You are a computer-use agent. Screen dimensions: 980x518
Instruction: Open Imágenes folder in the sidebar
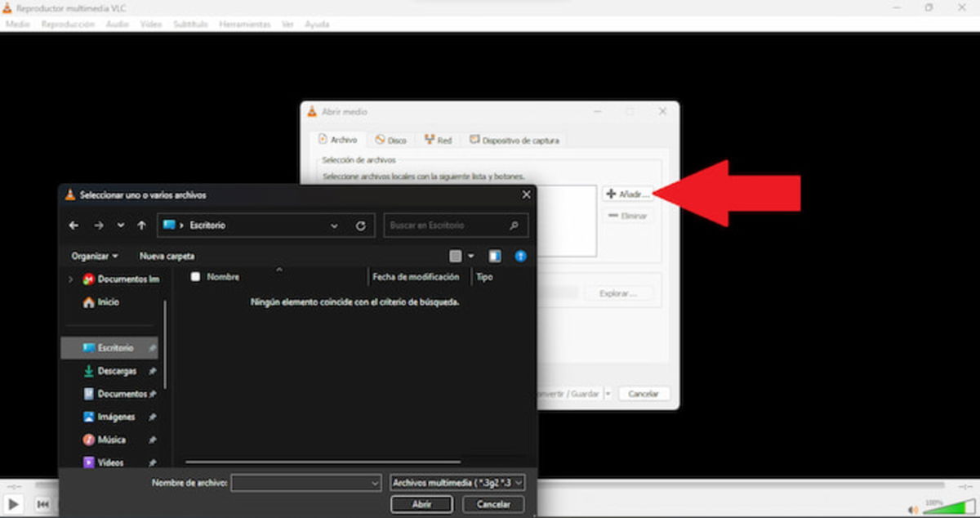point(109,417)
